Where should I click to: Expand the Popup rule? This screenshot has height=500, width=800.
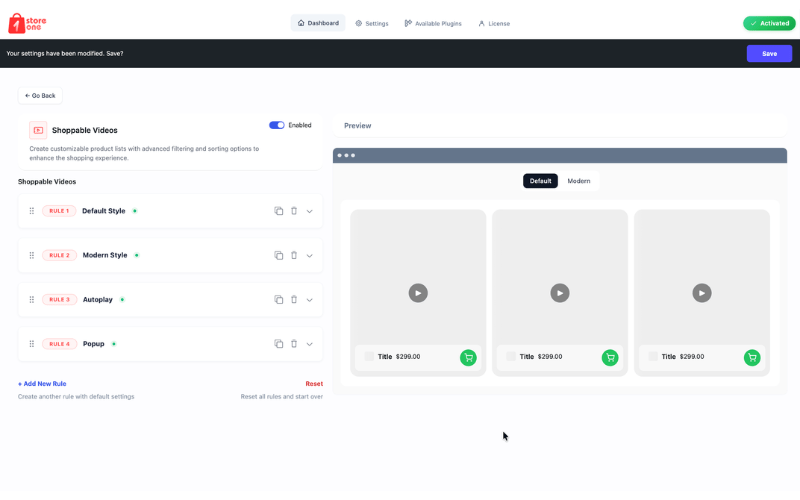pos(309,344)
